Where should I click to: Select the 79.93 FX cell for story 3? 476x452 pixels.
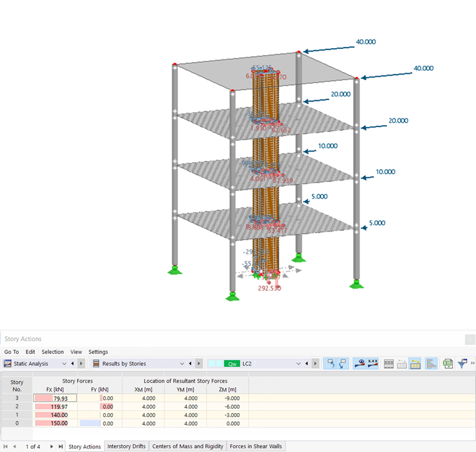click(x=55, y=398)
